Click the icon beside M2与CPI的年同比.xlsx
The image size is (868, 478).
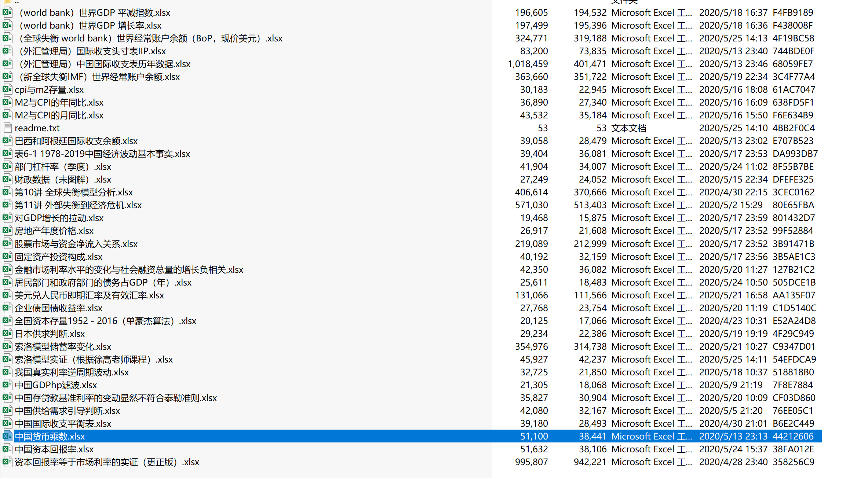pyautogui.click(x=7, y=102)
